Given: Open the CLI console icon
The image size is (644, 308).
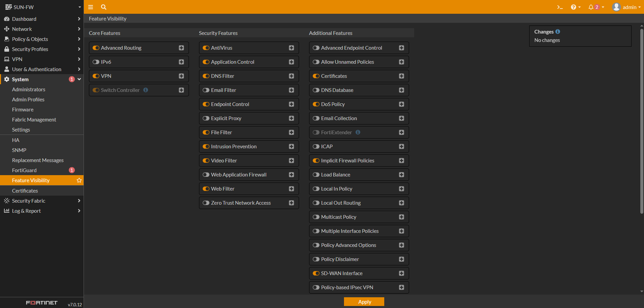Looking at the screenshot, I should coord(560,7).
